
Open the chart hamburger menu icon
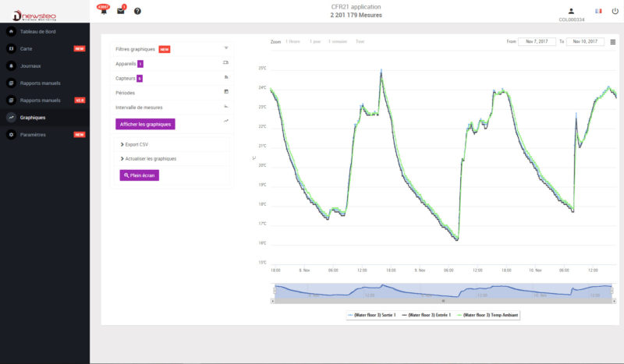point(613,42)
